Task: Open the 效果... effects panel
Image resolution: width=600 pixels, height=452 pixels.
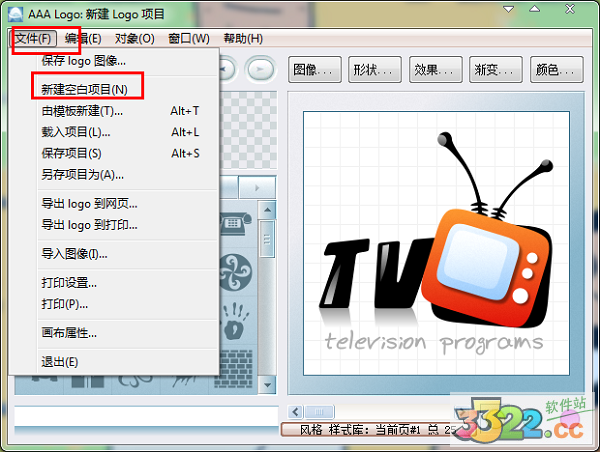Action: click(x=436, y=70)
